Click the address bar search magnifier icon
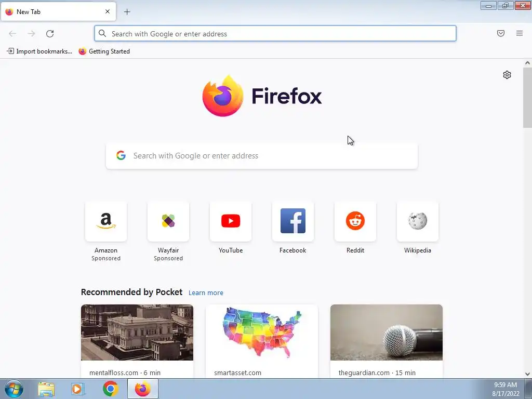This screenshot has height=399, width=532. [x=102, y=33]
